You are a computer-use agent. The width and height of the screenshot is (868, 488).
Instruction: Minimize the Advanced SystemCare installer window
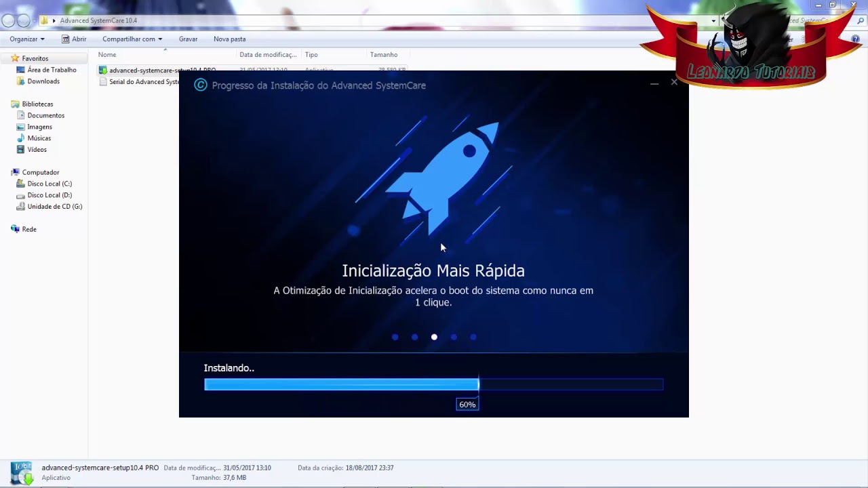click(654, 83)
